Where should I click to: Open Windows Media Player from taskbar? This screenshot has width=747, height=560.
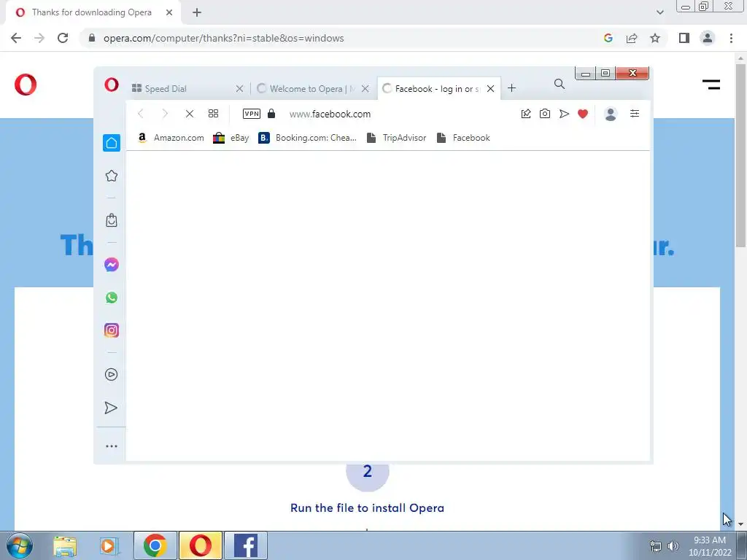[109, 545]
